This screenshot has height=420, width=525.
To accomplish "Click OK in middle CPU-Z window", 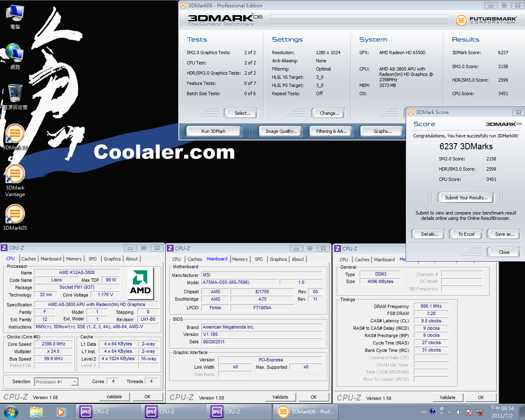I will pyautogui.click(x=314, y=397).
